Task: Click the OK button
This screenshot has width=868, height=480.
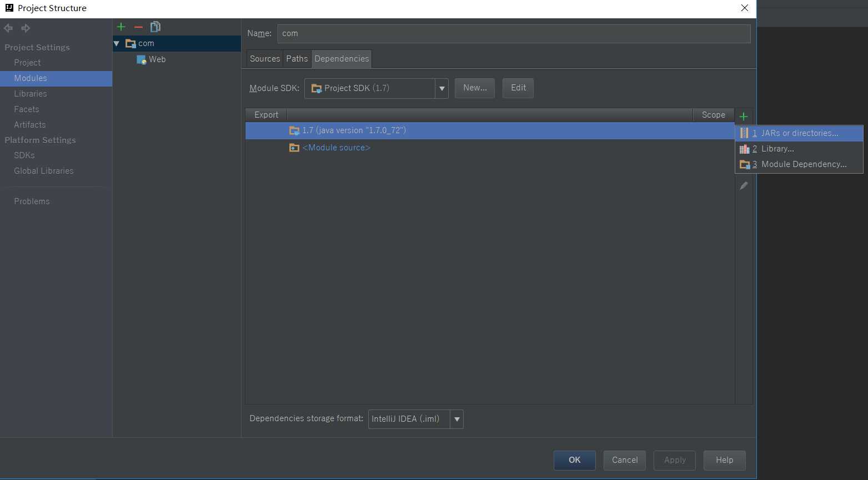Action: click(x=575, y=460)
